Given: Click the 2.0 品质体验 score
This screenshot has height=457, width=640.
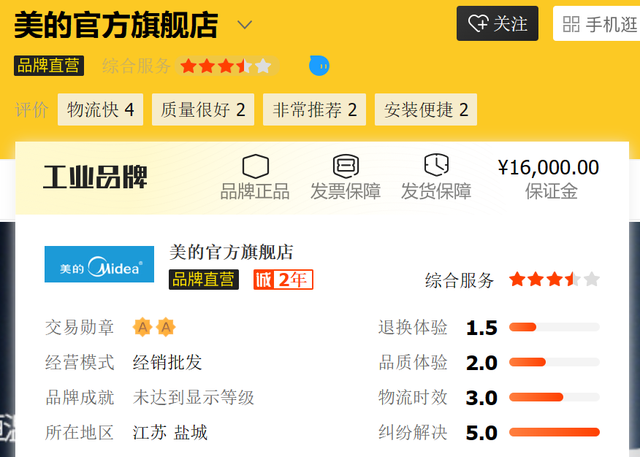Looking at the screenshot, I should [x=482, y=363].
